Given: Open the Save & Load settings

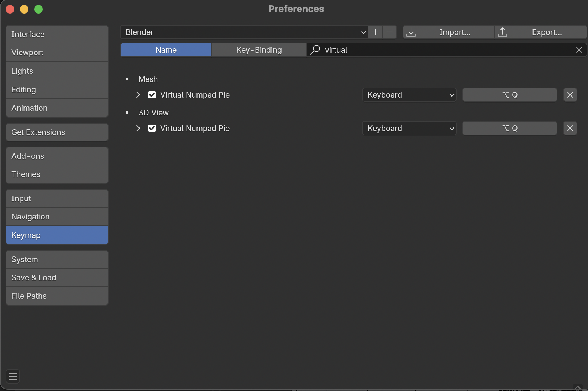Looking at the screenshot, I should click(57, 277).
